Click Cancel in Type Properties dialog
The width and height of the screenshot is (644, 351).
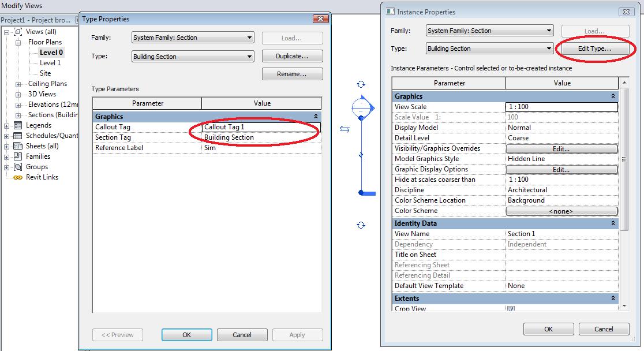pyautogui.click(x=242, y=335)
